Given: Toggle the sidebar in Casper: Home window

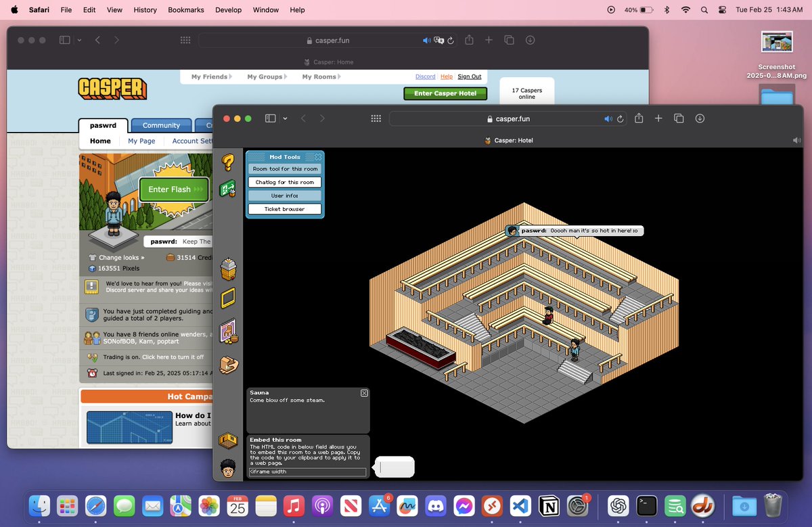Looking at the screenshot, I should click(x=64, y=40).
